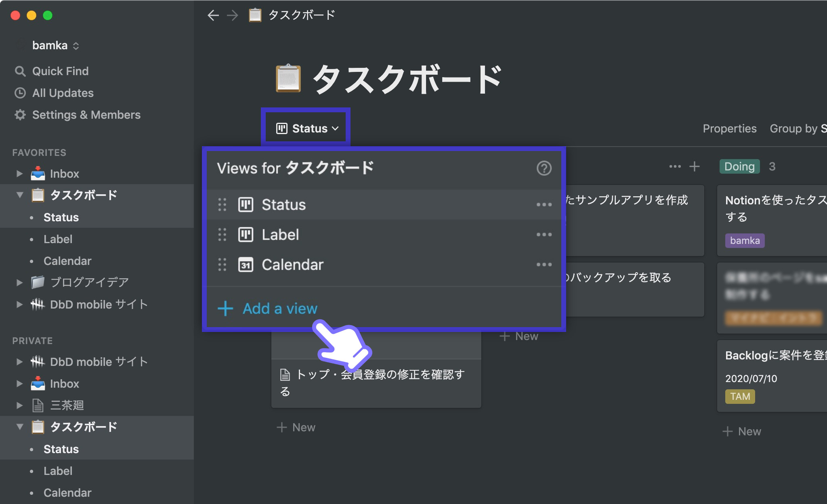Screen dimensions: 827x504
Task: Click the three-dot menu for Calendar view
Action: [544, 264]
